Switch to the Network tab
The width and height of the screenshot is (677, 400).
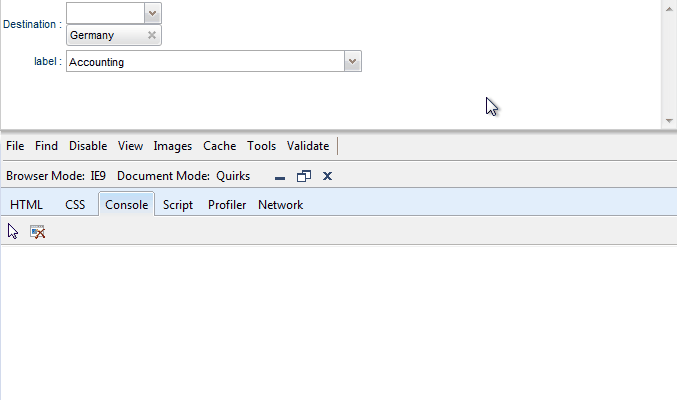pyautogui.click(x=281, y=205)
